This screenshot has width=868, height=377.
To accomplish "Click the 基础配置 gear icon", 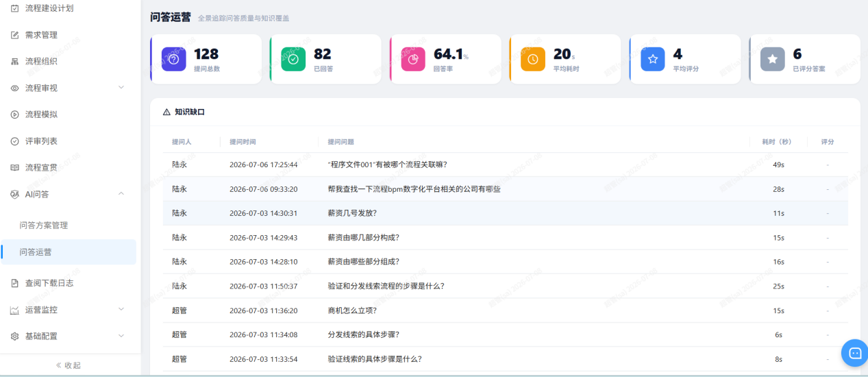I will [x=15, y=336].
